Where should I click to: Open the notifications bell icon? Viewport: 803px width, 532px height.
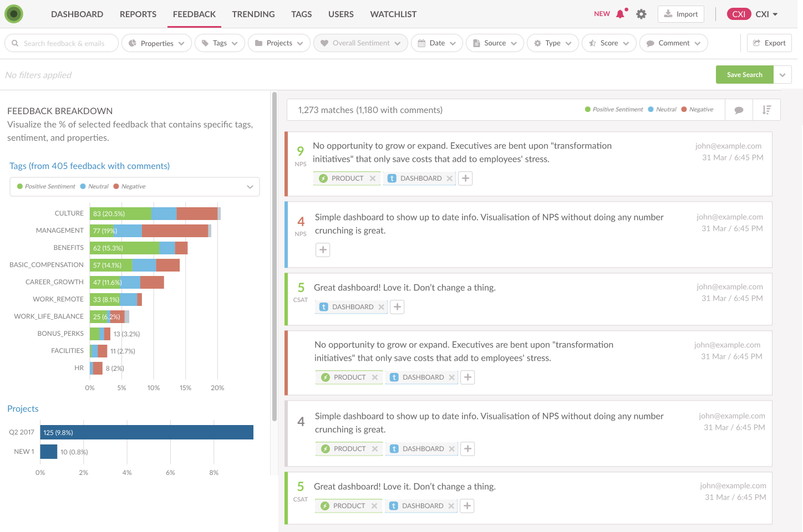(620, 14)
